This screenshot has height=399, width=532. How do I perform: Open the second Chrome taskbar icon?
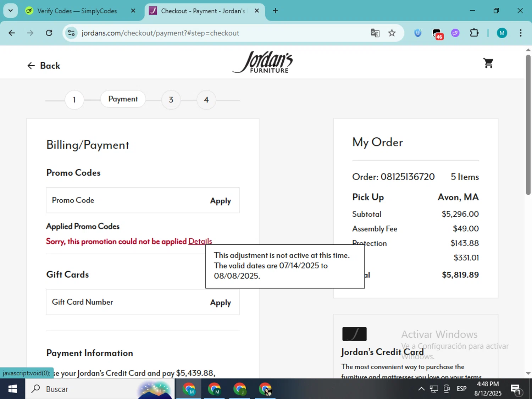tap(214, 389)
